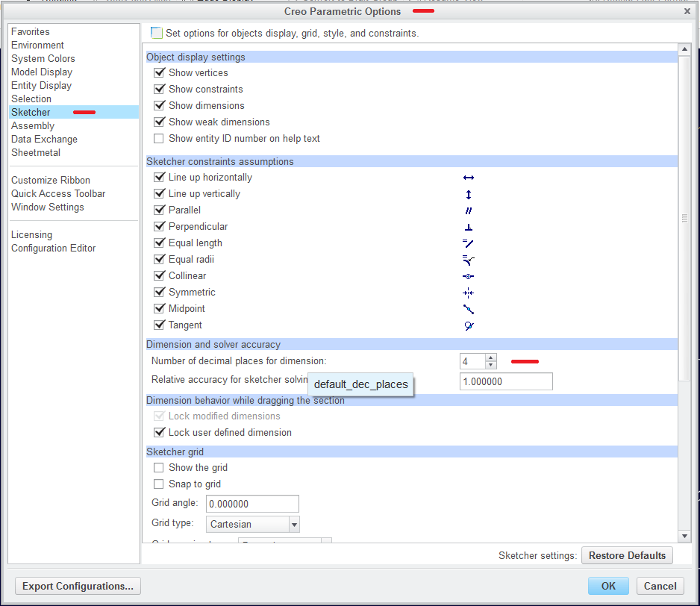Confirm with OK button
700x606 pixels.
coord(608,587)
